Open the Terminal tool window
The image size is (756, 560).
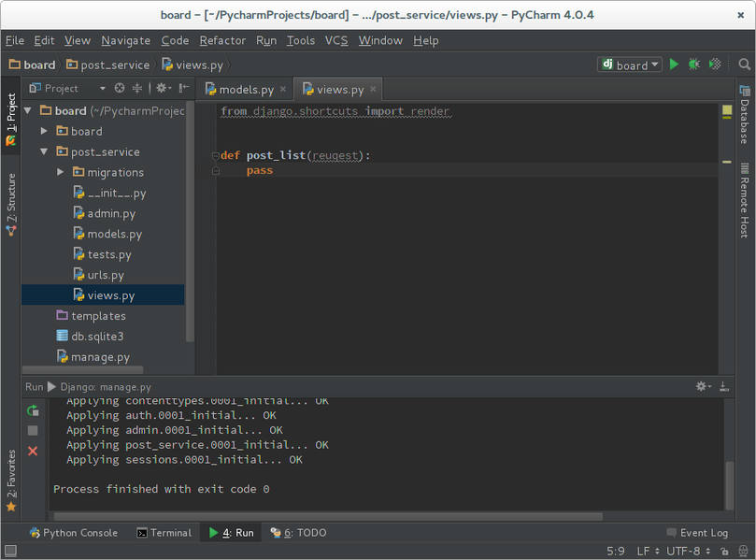pyautogui.click(x=164, y=533)
